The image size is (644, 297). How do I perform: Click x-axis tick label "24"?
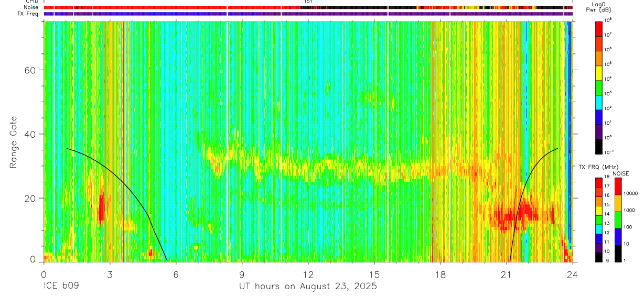[x=572, y=275]
